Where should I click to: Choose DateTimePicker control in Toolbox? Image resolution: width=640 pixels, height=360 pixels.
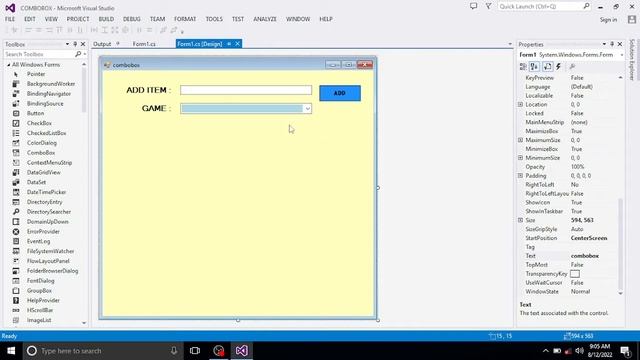pos(47,192)
